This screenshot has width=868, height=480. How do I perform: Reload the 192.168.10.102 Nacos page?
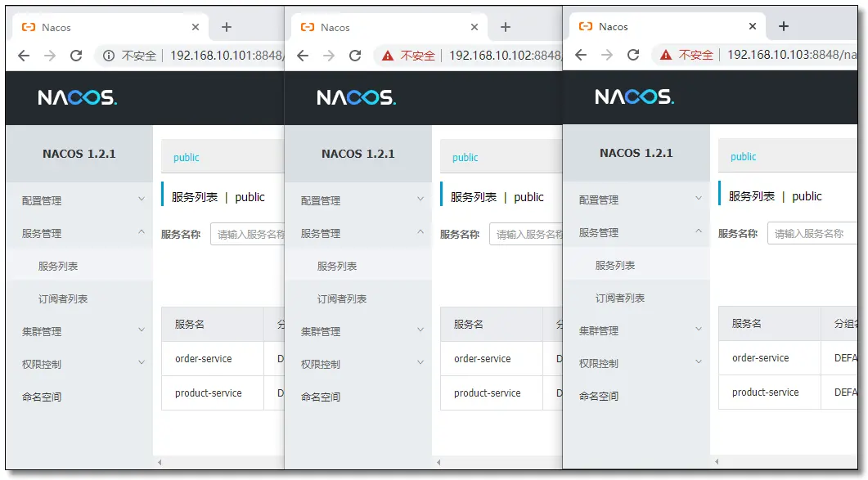click(x=355, y=56)
